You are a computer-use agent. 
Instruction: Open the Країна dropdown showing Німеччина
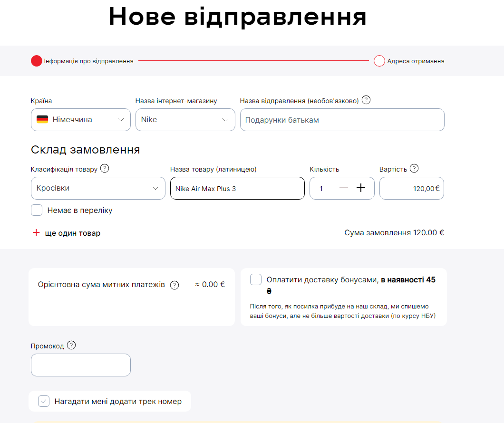pyautogui.click(x=81, y=120)
